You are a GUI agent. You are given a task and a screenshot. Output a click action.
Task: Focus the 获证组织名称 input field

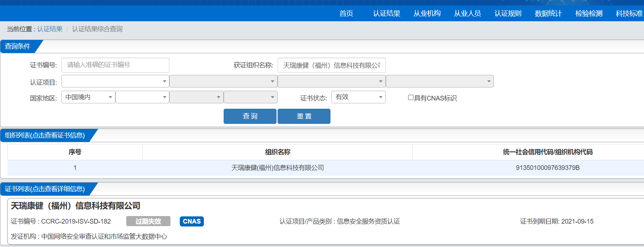click(x=332, y=65)
